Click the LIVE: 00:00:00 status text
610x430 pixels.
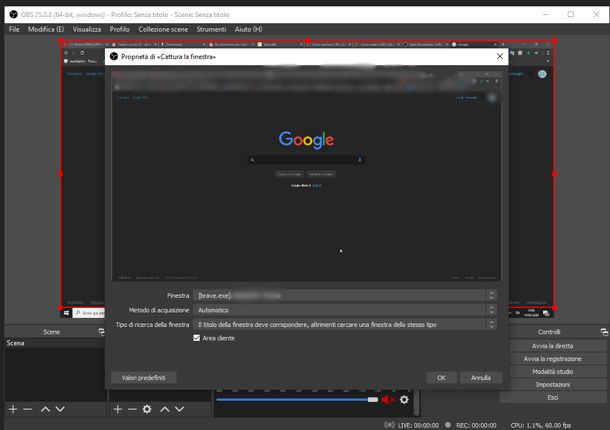tap(418, 425)
